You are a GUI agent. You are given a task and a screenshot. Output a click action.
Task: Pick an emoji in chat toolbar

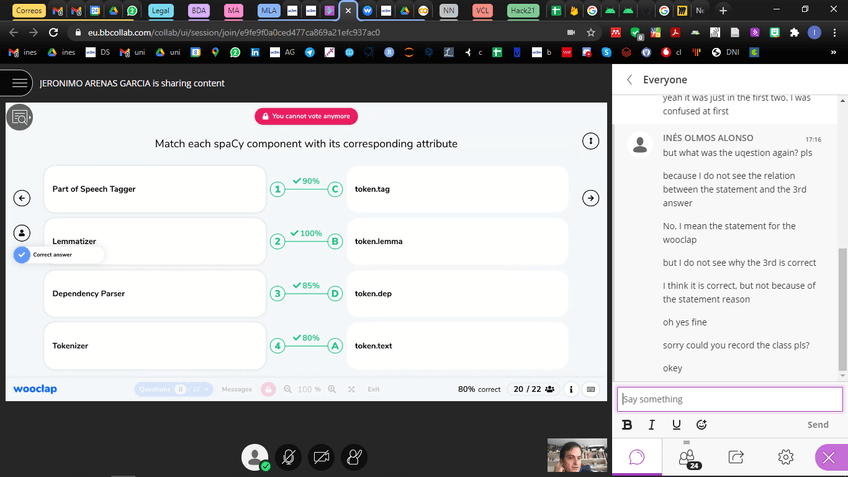pyautogui.click(x=702, y=424)
